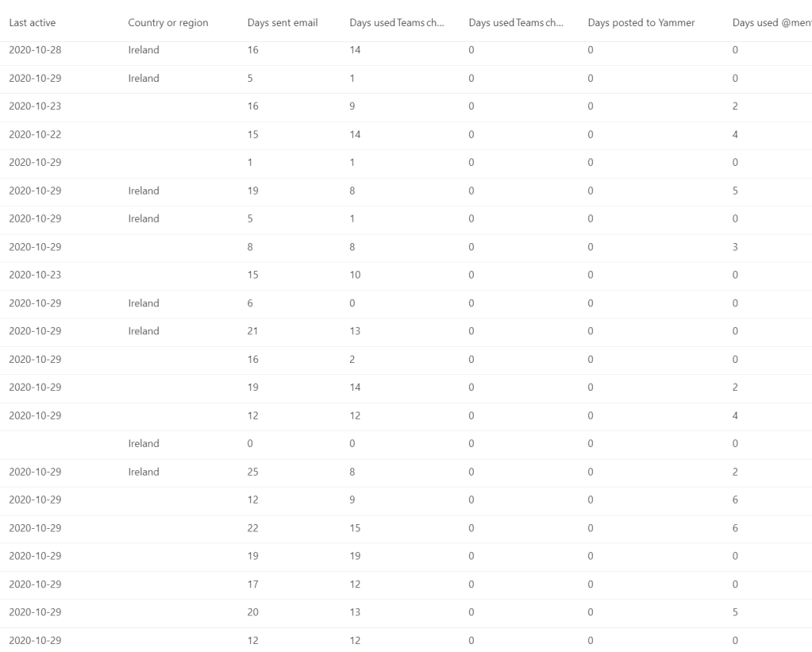Select the value 17 under Days sent email
This screenshot has height=652, width=812.
click(253, 584)
